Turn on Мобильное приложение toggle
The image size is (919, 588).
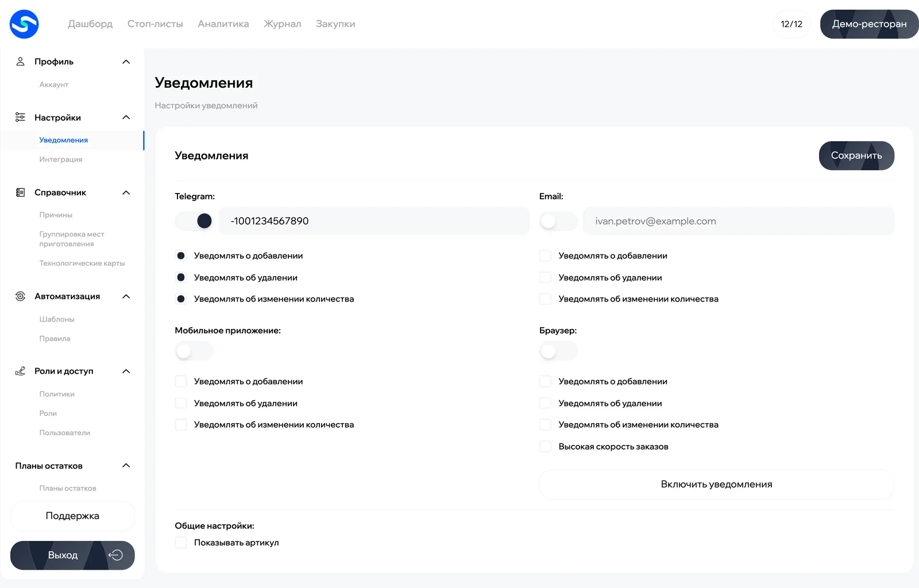pos(194,351)
